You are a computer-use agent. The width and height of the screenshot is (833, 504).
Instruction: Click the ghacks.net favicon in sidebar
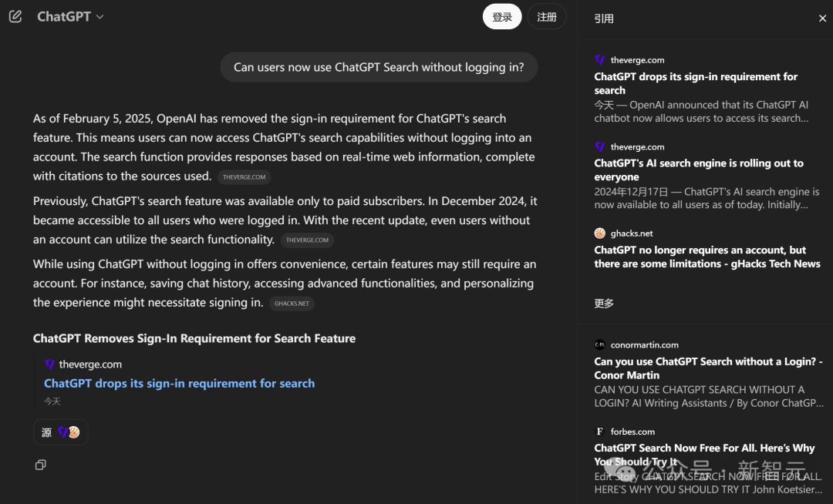click(600, 233)
